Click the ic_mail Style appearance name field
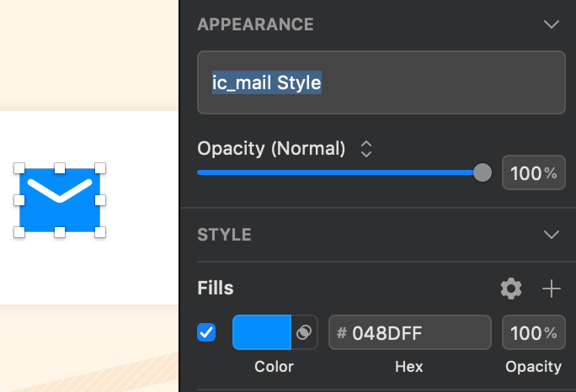Screen dimensions: 576x392 pyautogui.click(x=381, y=82)
